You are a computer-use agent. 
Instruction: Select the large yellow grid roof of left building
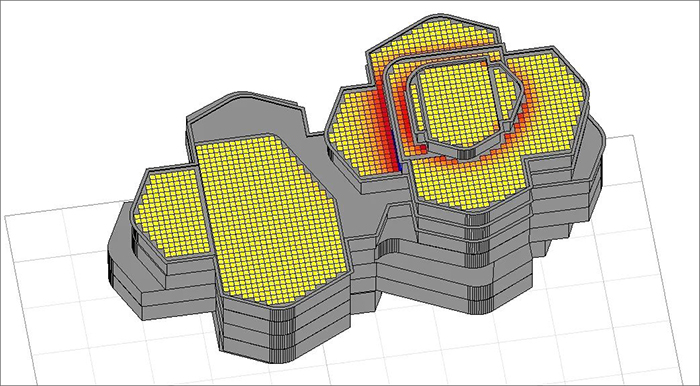268,219
